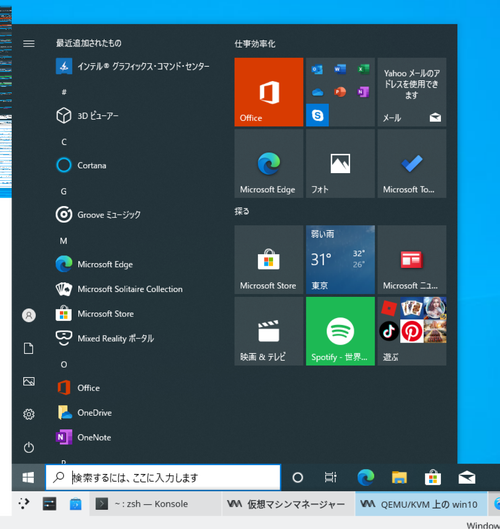Open the Spotify tile

[x=340, y=331]
